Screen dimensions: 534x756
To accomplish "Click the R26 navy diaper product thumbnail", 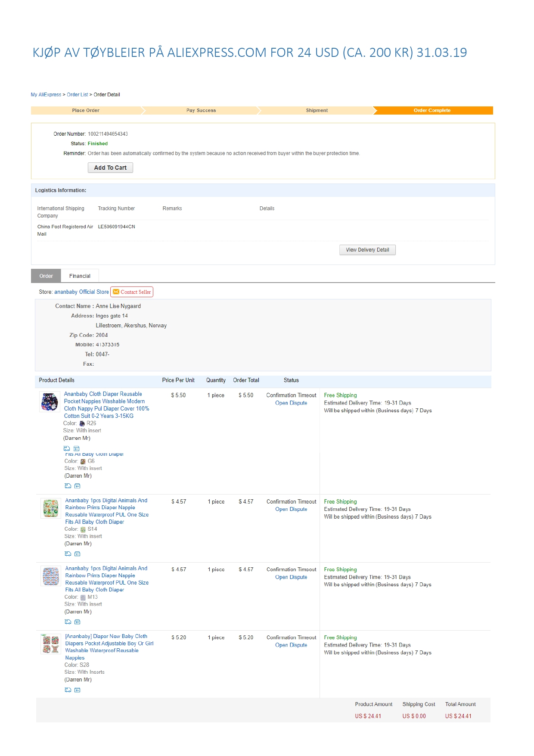I will point(50,401).
